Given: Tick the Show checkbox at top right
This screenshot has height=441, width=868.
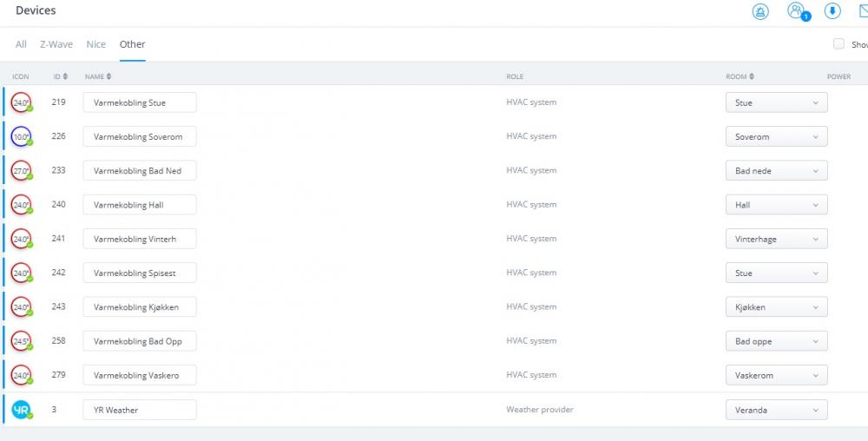Looking at the screenshot, I should pyautogui.click(x=838, y=44).
